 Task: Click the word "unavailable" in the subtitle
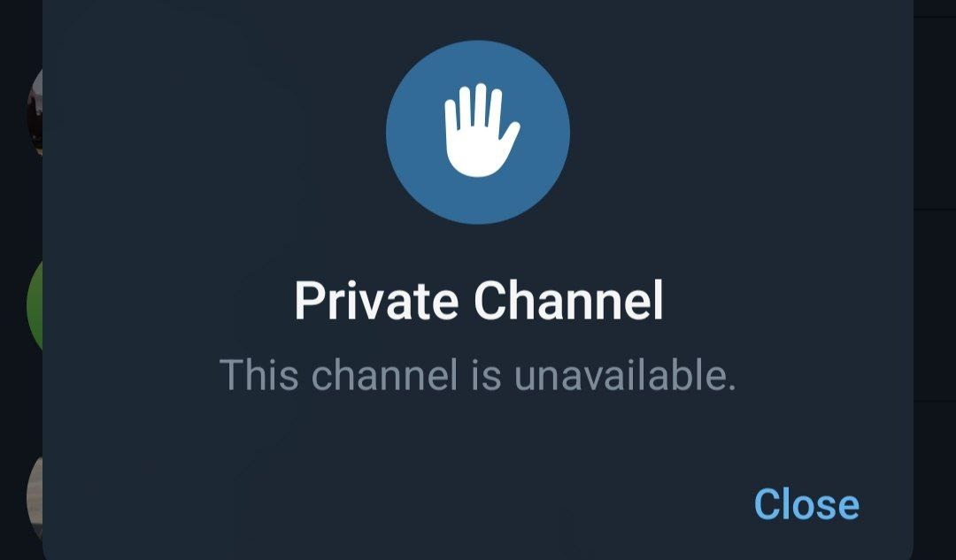click(x=620, y=375)
